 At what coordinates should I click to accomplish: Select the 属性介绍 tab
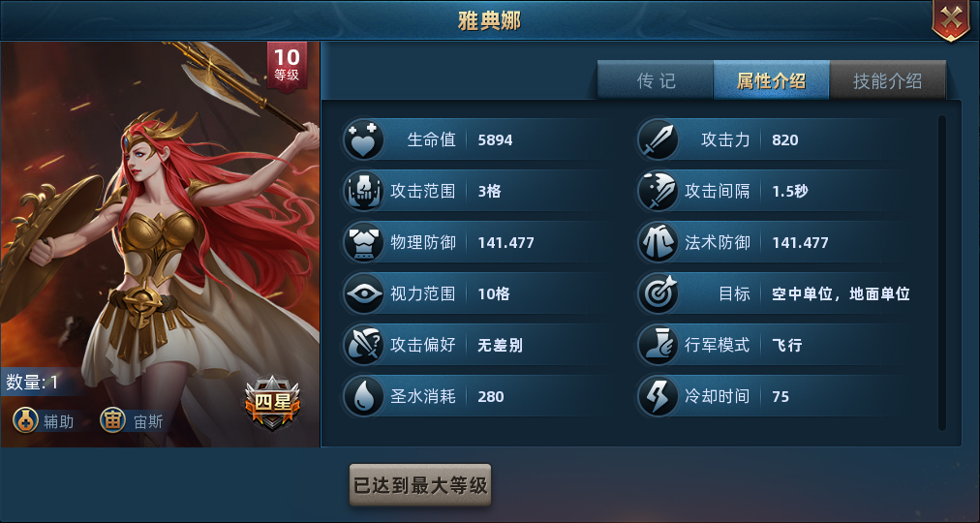click(x=771, y=80)
